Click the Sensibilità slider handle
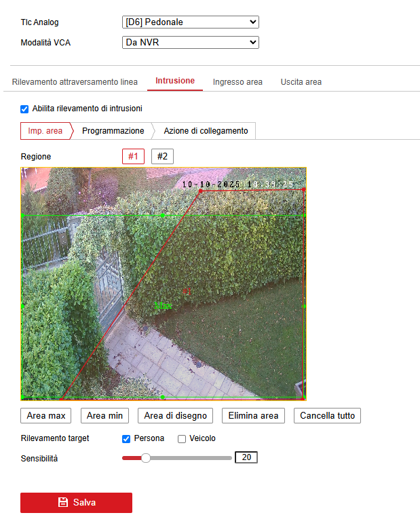The width and height of the screenshot is (420, 532). pyautogui.click(x=145, y=458)
